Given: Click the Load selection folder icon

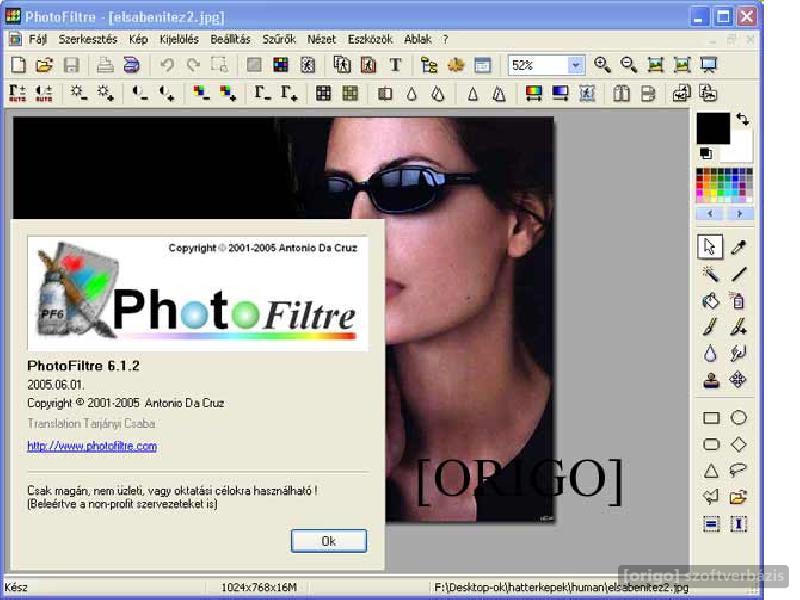Looking at the screenshot, I should click(x=738, y=497).
